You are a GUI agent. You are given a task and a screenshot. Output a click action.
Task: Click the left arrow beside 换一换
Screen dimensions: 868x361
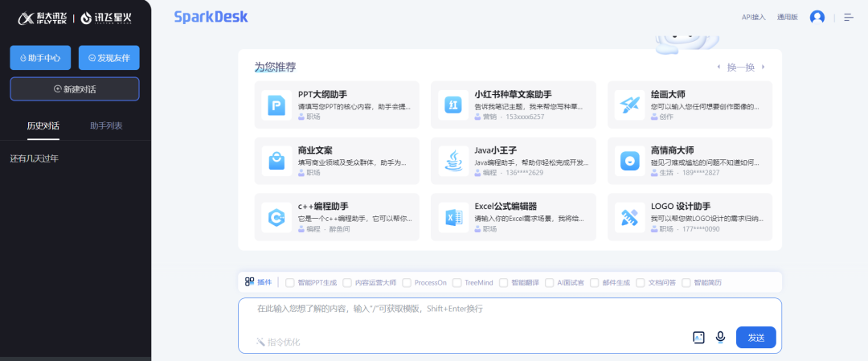[719, 68]
